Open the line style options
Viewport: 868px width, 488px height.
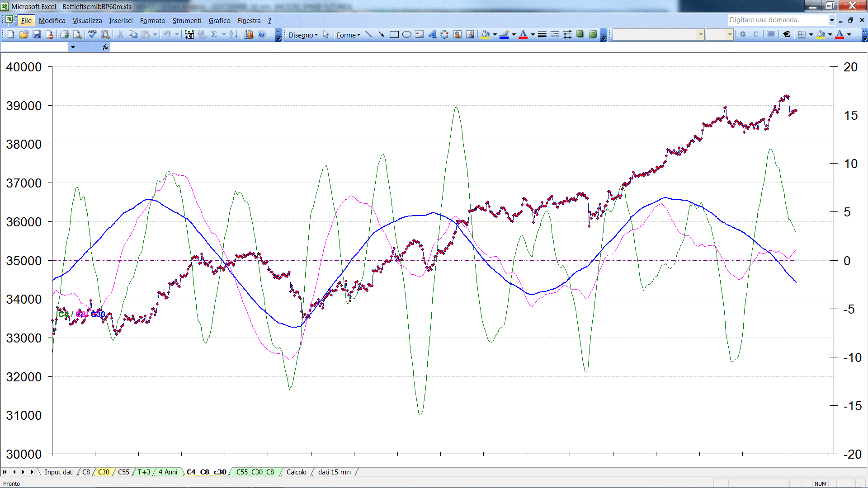pyautogui.click(x=542, y=34)
